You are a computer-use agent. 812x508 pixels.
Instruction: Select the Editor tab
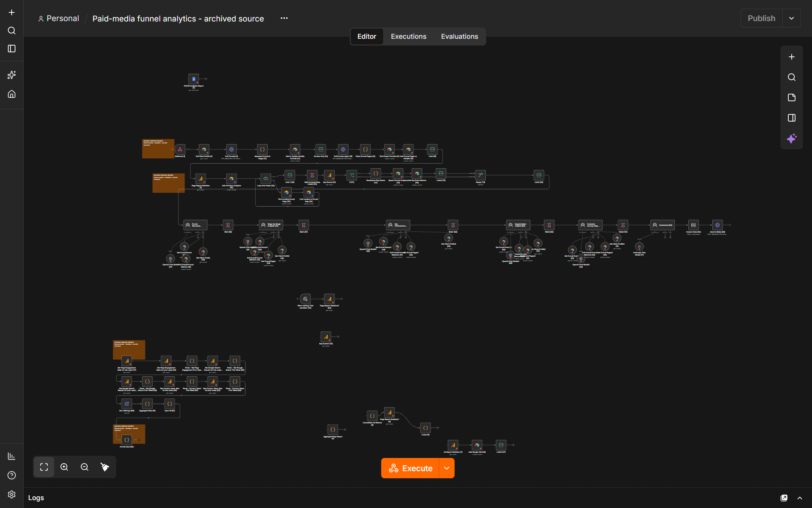point(367,37)
